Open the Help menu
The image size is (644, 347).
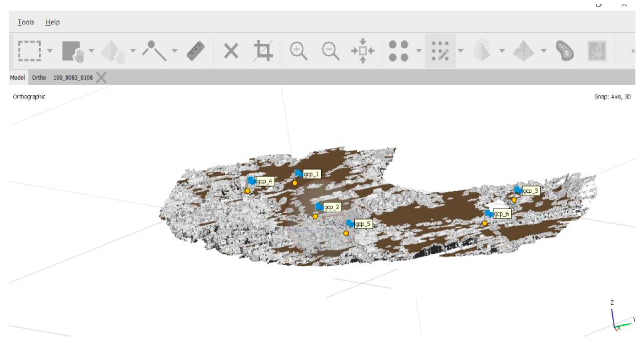pos(52,22)
